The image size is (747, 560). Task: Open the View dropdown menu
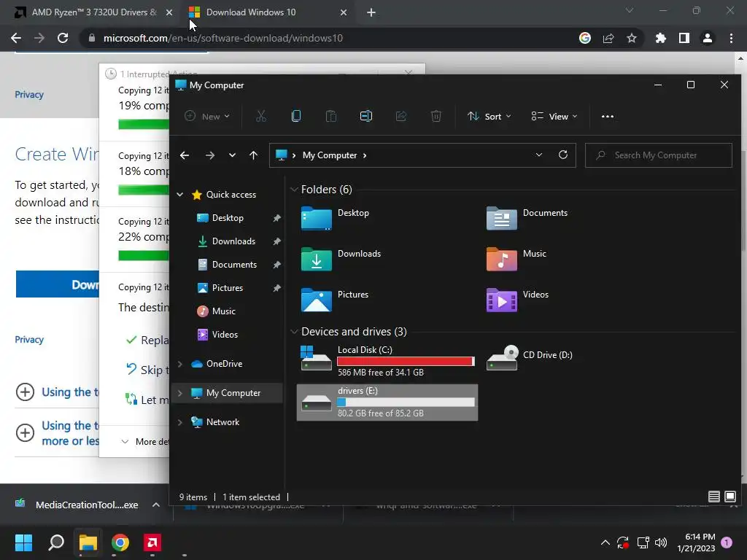click(554, 116)
